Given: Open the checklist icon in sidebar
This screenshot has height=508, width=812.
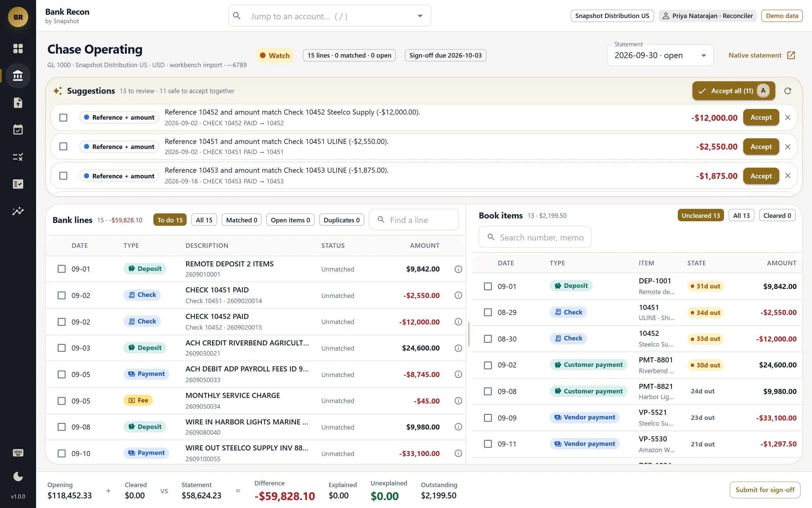Looking at the screenshot, I should pos(18,184).
